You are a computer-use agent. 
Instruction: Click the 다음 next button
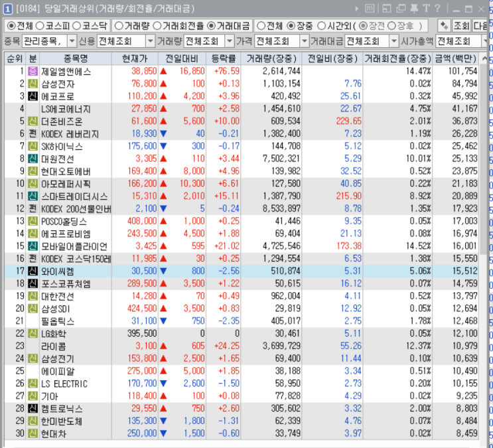481,26
